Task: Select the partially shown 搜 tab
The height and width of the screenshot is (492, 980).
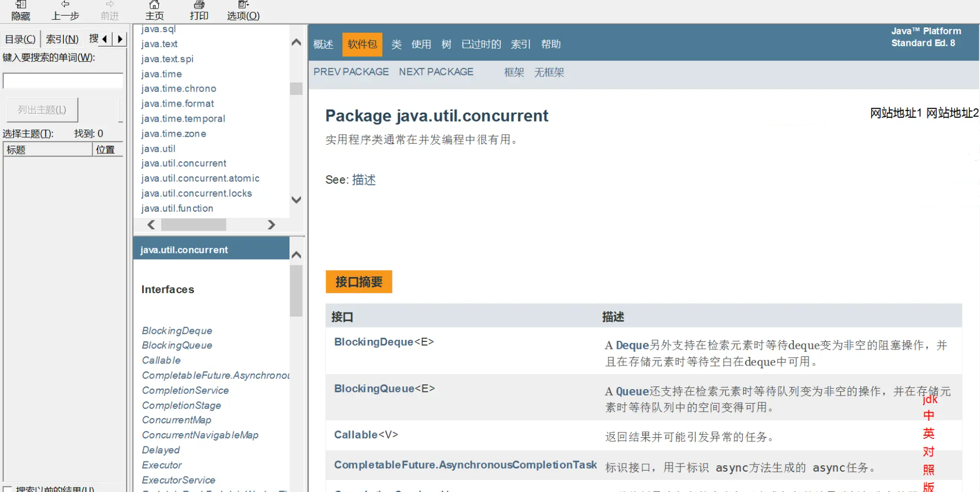Action: [93, 39]
